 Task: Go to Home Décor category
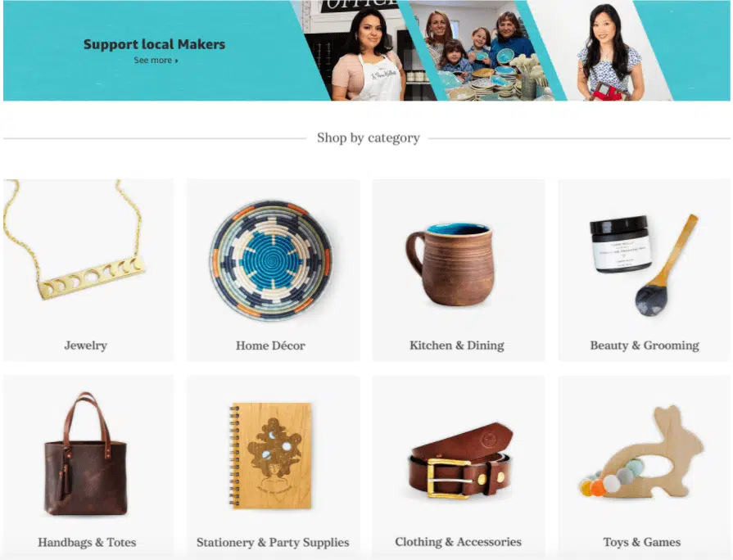pyautogui.click(x=270, y=345)
